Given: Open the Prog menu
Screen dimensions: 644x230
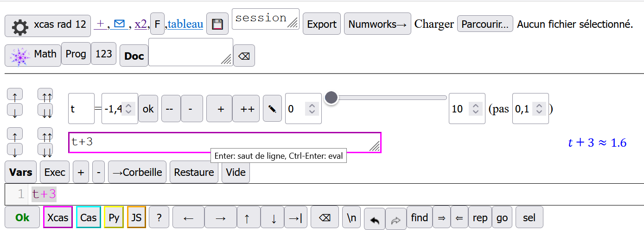Looking at the screenshot, I should click(76, 54).
